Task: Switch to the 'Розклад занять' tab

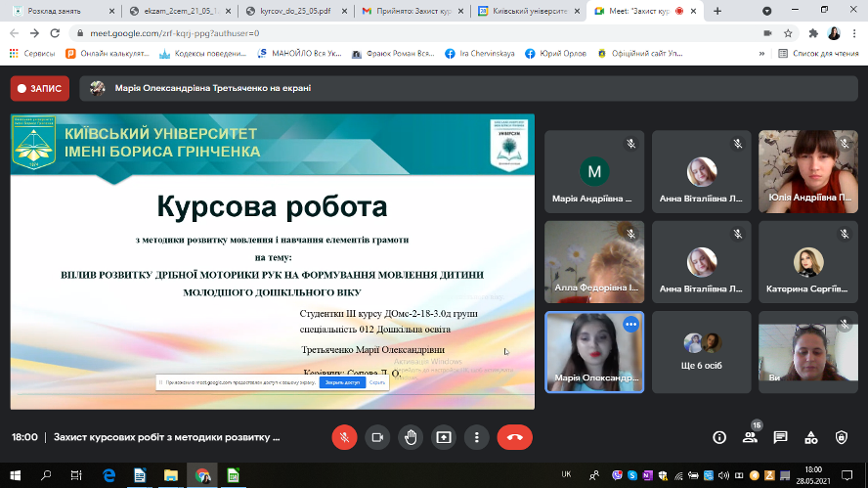Action: (x=61, y=11)
